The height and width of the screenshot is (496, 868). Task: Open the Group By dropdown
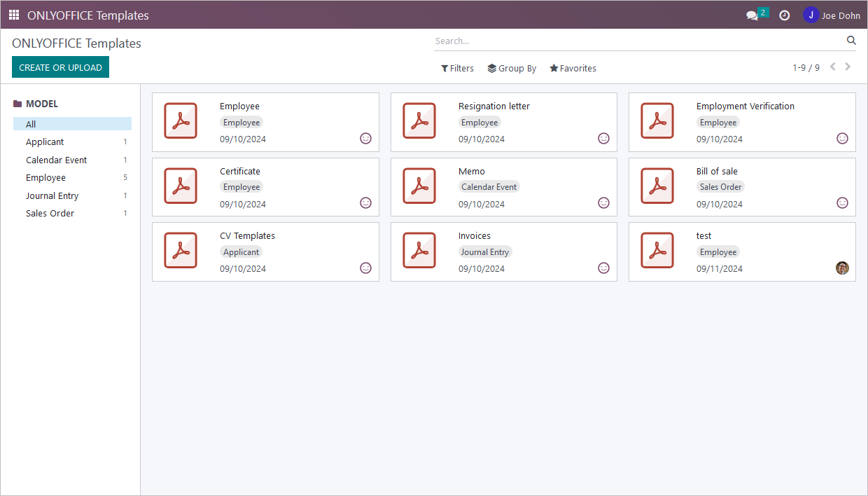point(512,68)
